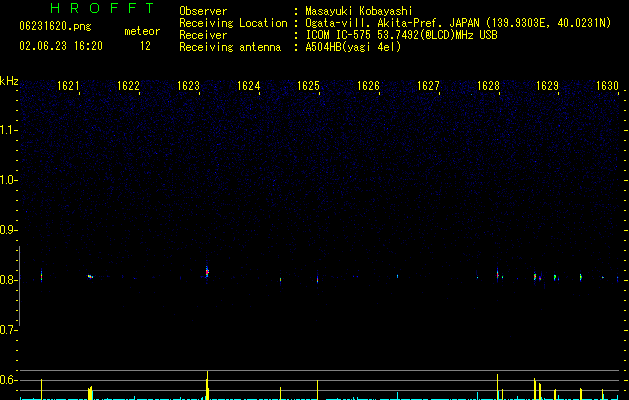The image size is (629, 400).
Task: Click the meteor echo at the 1625 mark
Action: (x=317, y=279)
